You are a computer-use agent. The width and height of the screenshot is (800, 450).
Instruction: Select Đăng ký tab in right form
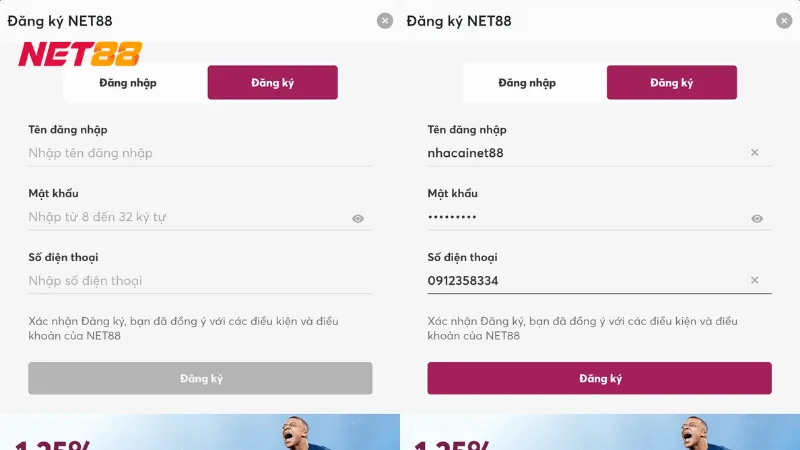pos(671,83)
